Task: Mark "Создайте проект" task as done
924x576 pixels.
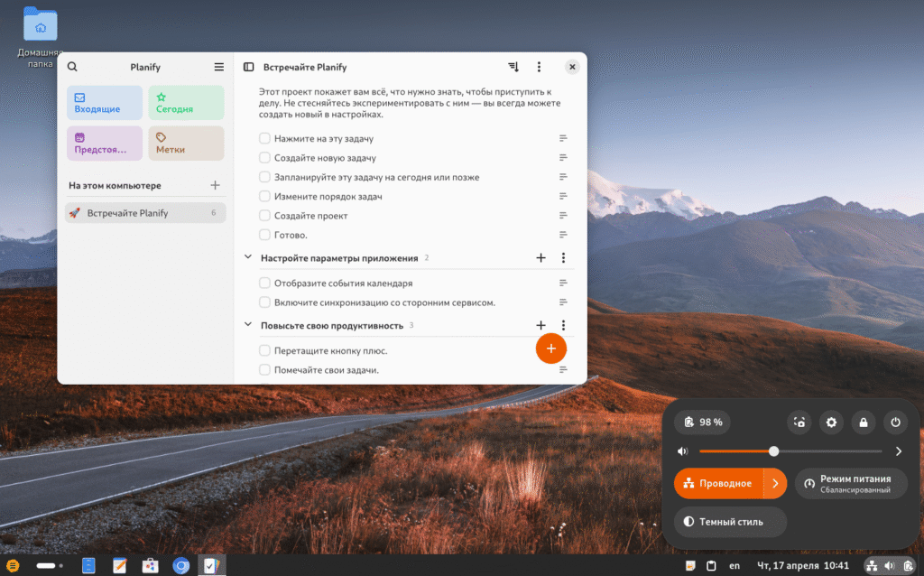Action: [264, 216]
